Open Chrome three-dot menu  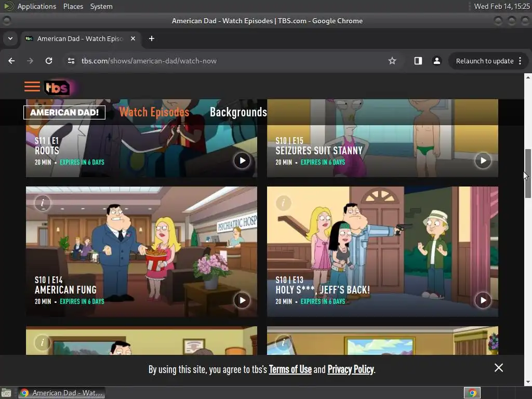pos(520,61)
